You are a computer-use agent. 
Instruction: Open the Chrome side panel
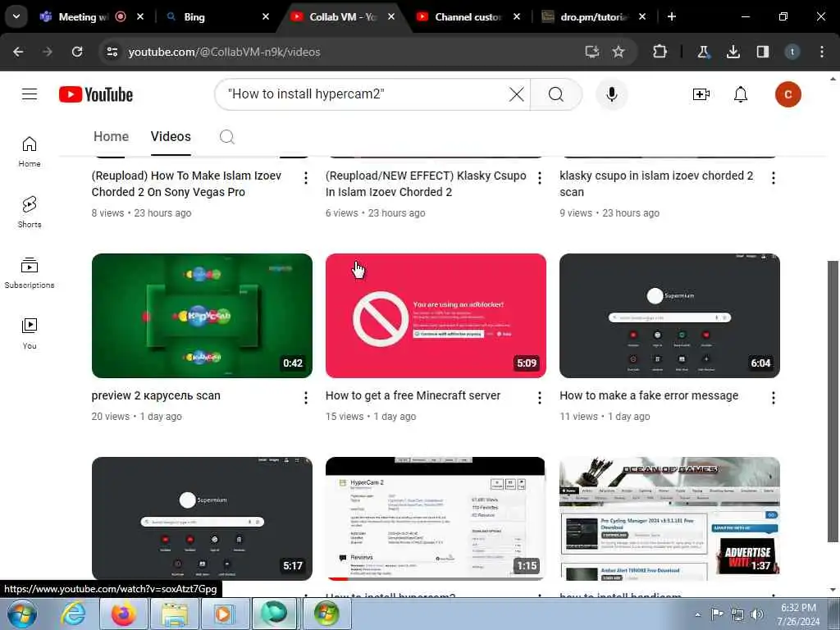pos(763,52)
